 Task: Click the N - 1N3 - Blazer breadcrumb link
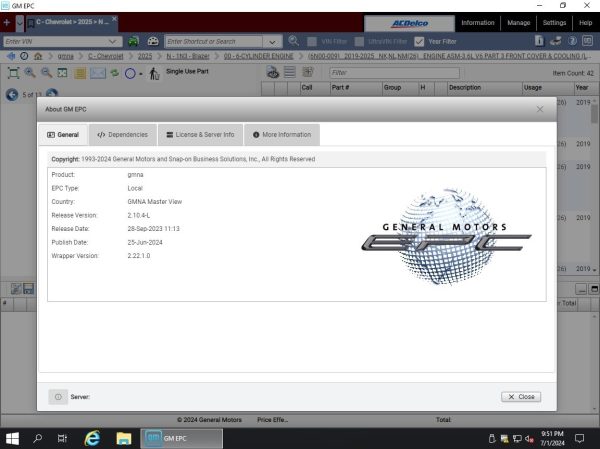[x=188, y=56]
